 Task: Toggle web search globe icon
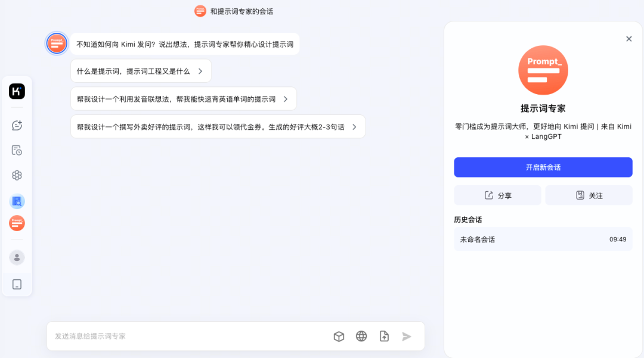(361, 337)
